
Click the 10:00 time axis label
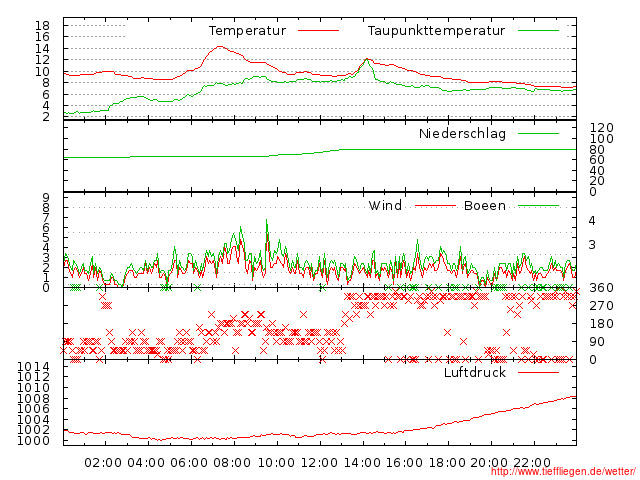tap(276, 463)
